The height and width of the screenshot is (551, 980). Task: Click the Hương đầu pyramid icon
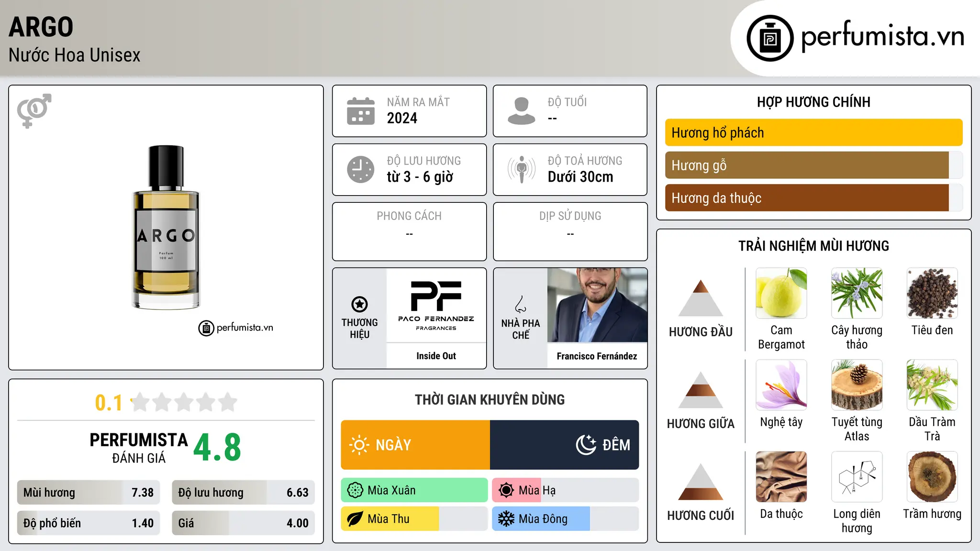[x=701, y=298]
